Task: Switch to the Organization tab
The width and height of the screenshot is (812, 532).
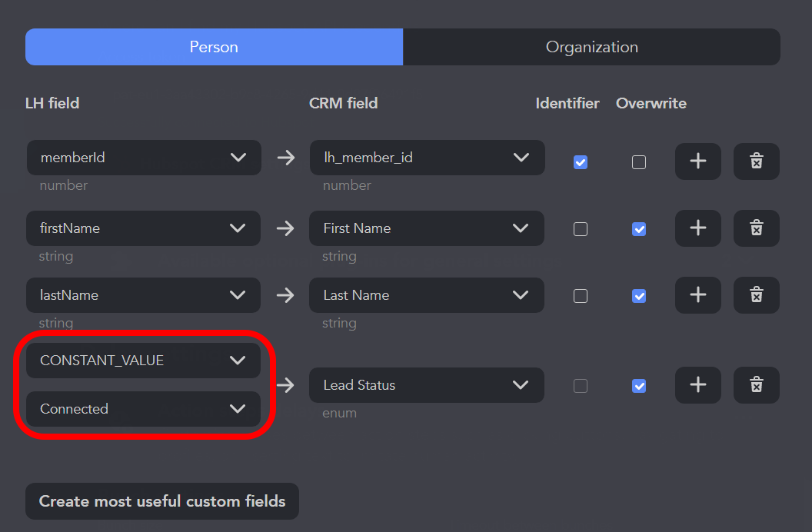Action: (591, 47)
